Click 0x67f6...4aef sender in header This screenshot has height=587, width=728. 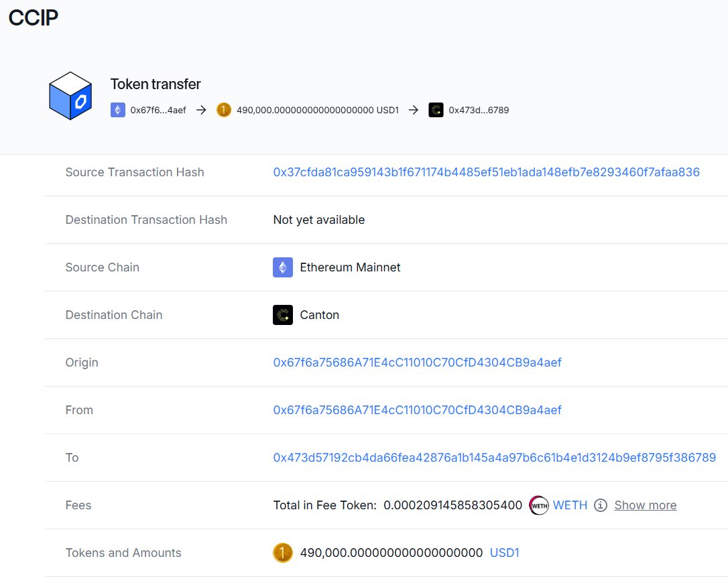(x=158, y=110)
